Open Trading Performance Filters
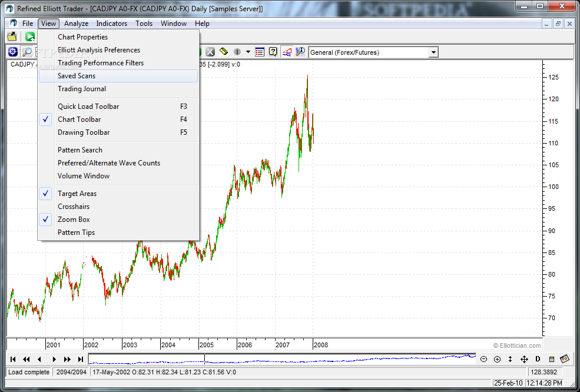 118,63
